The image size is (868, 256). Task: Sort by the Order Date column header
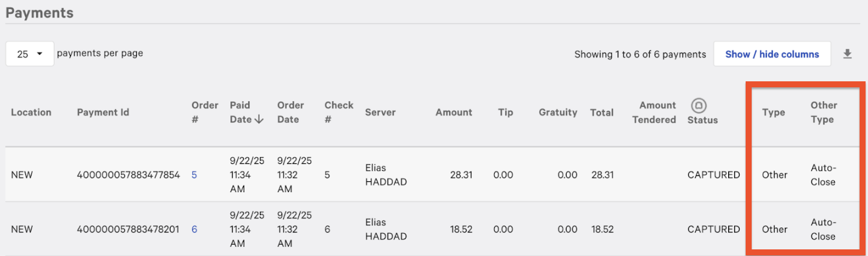[291, 112]
